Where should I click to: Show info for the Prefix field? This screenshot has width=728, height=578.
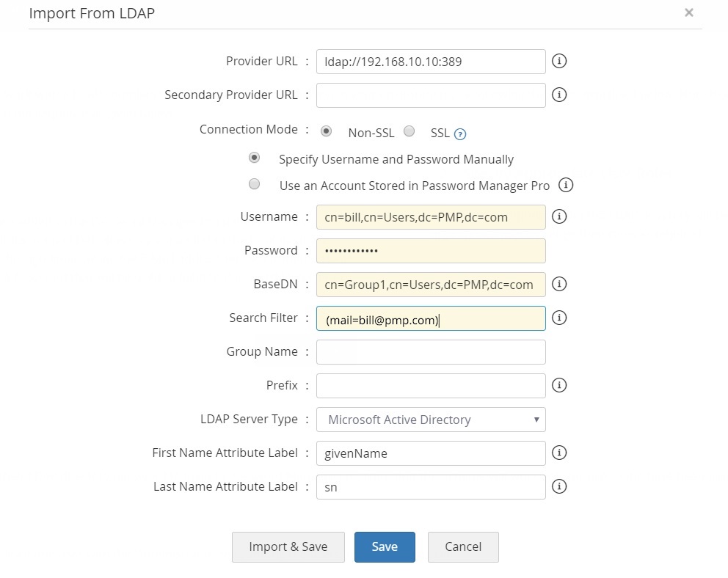click(559, 385)
